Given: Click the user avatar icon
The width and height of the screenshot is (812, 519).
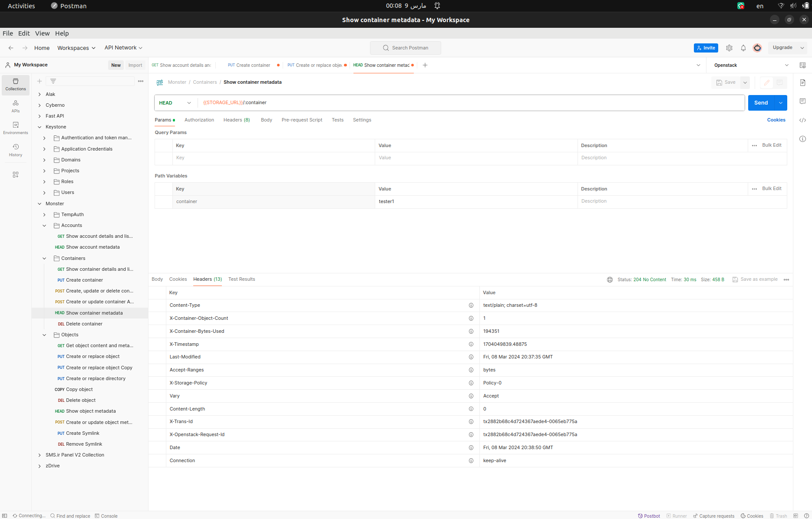Looking at the screenshot, I should (x=757, y=48).
